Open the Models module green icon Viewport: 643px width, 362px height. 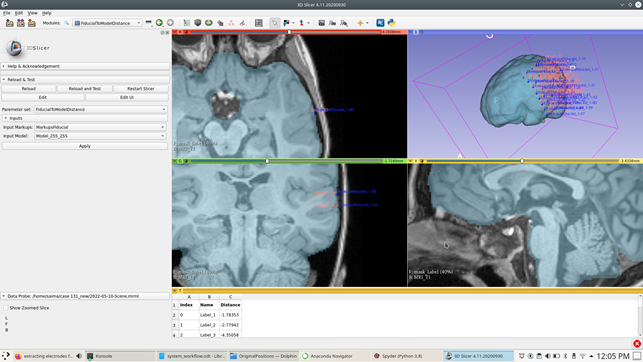209,23
